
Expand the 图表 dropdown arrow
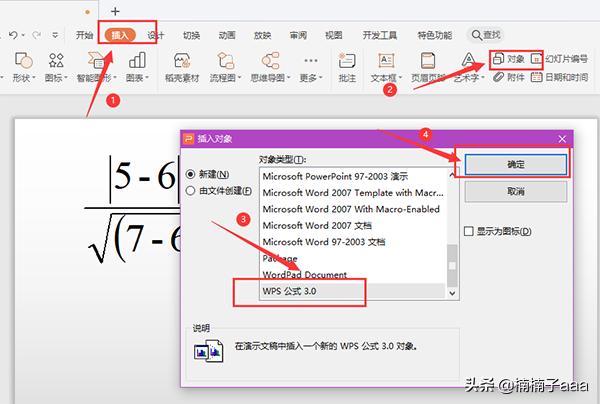pyautogui.click(x=147, y=78)
